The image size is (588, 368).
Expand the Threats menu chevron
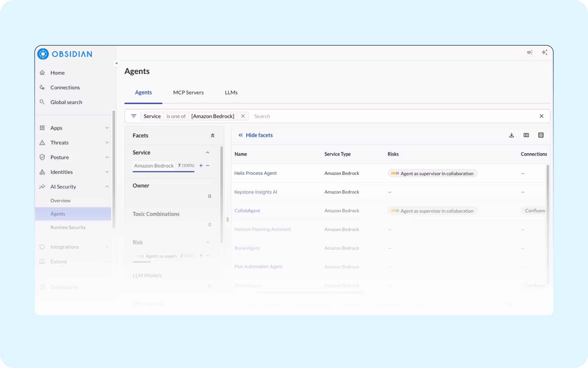[x=107, y=143]
